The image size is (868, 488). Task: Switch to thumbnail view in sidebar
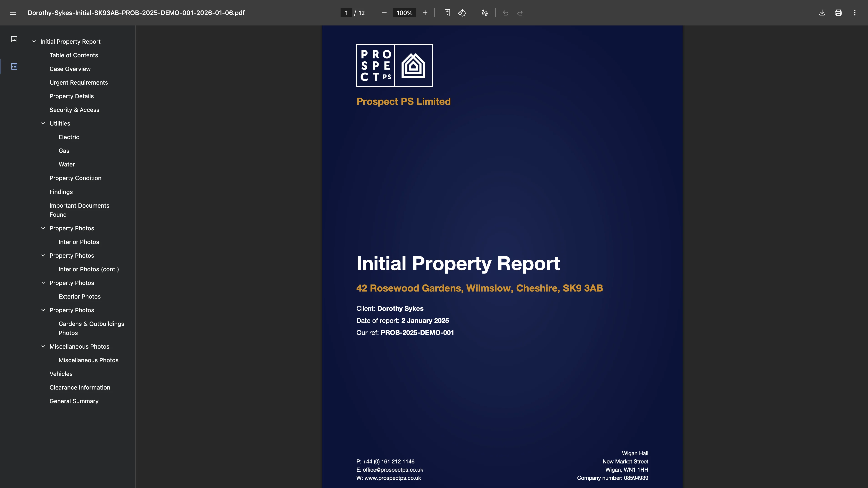[14, 39]
